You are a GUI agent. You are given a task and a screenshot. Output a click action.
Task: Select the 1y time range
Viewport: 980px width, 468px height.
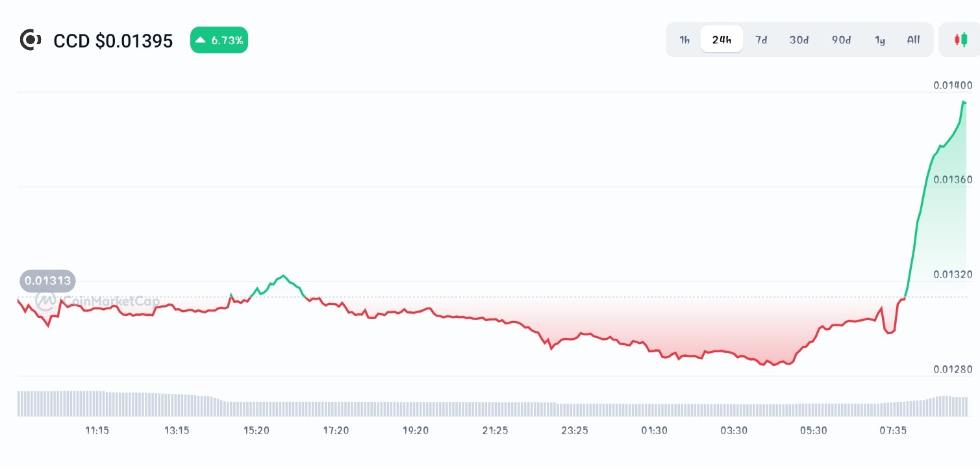880,40
